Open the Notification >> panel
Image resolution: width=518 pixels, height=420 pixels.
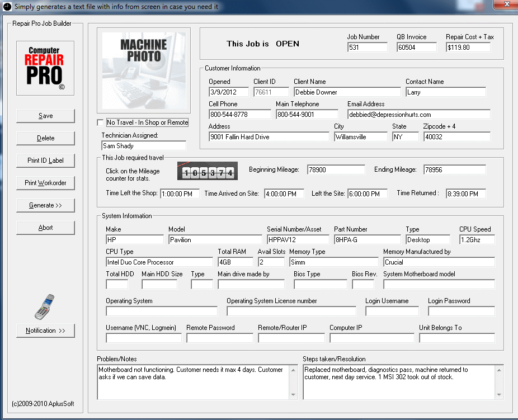click(x=45, y=331)
